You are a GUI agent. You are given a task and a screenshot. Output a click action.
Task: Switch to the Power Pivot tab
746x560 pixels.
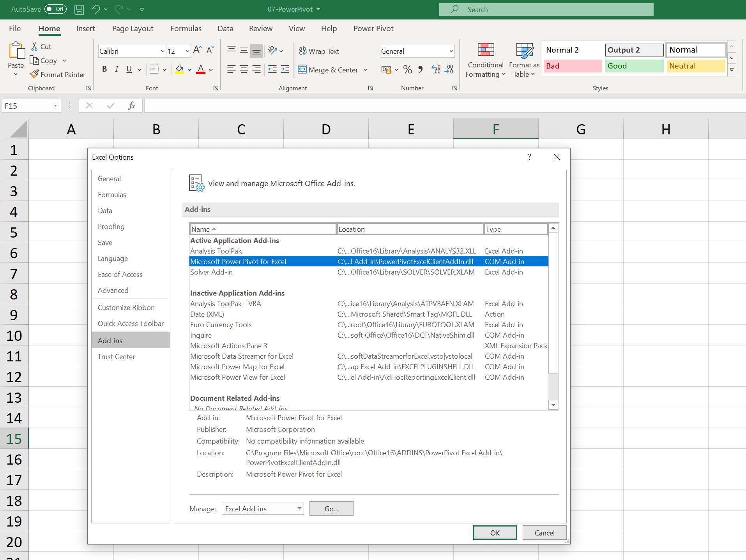pos(373,28)
